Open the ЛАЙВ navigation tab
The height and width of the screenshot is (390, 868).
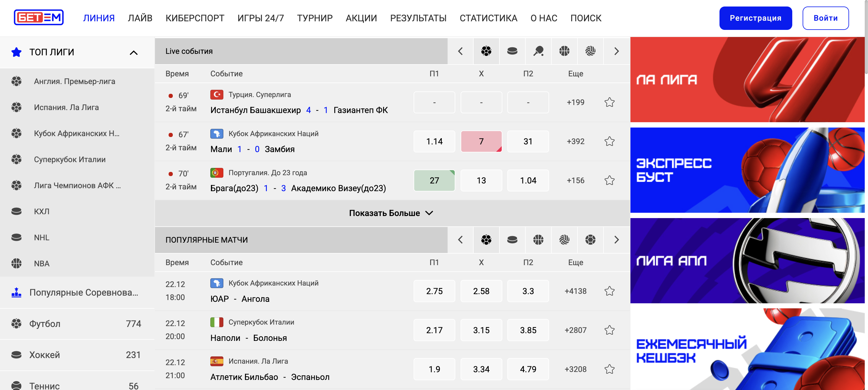pos(140,18)
